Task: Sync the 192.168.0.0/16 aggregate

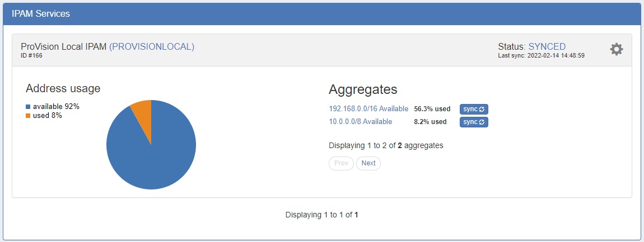Action: point(474,109)
